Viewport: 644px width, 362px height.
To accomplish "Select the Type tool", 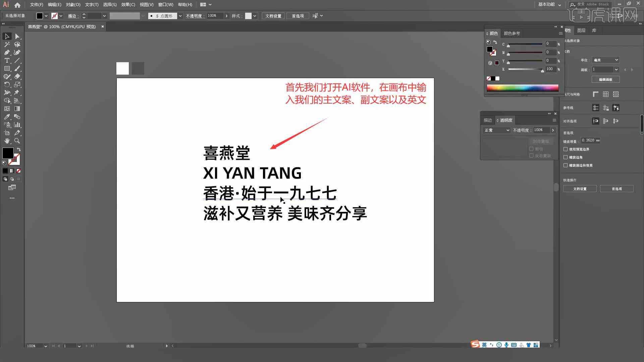I will coord(6,60).
